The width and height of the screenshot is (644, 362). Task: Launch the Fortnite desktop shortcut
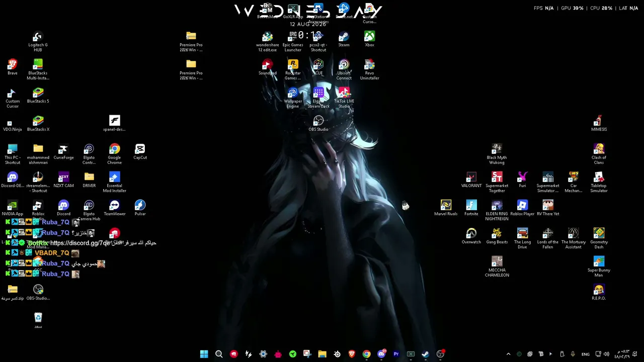click(471, 208)
